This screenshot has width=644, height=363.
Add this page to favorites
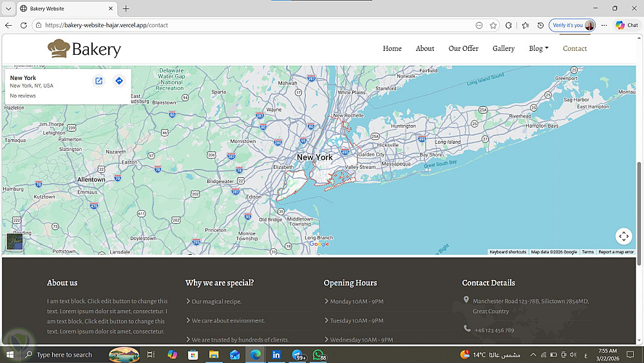[493, 25]
